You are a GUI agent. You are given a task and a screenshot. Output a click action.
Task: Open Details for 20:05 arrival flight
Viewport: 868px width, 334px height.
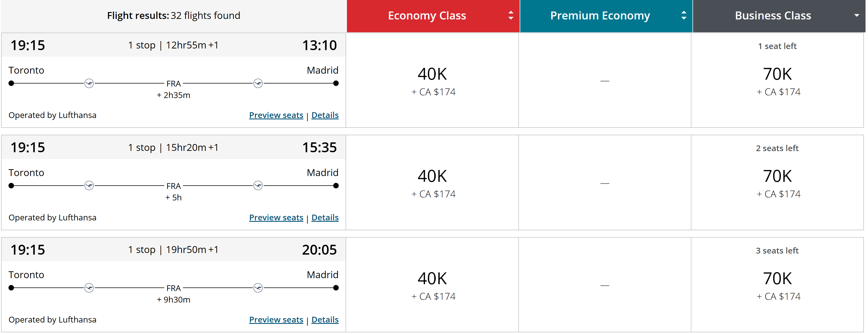[x=325, y=320]
